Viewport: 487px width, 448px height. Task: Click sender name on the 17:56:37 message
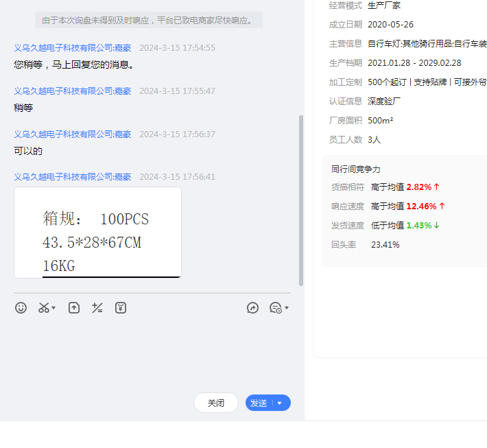pos(72,134)
